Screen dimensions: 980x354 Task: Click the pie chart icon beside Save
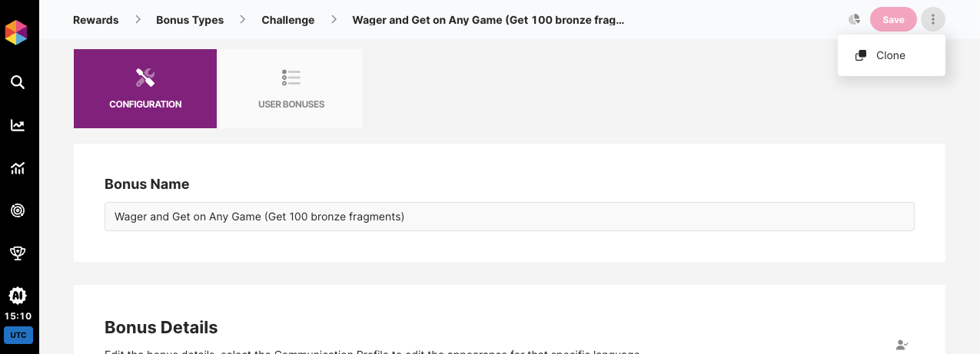coord(854,20)
